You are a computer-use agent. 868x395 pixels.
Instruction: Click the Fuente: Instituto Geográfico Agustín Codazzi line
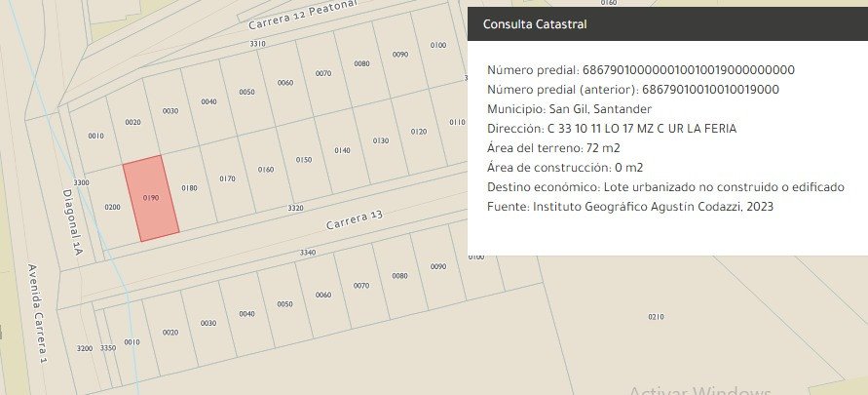coord(630,207)
